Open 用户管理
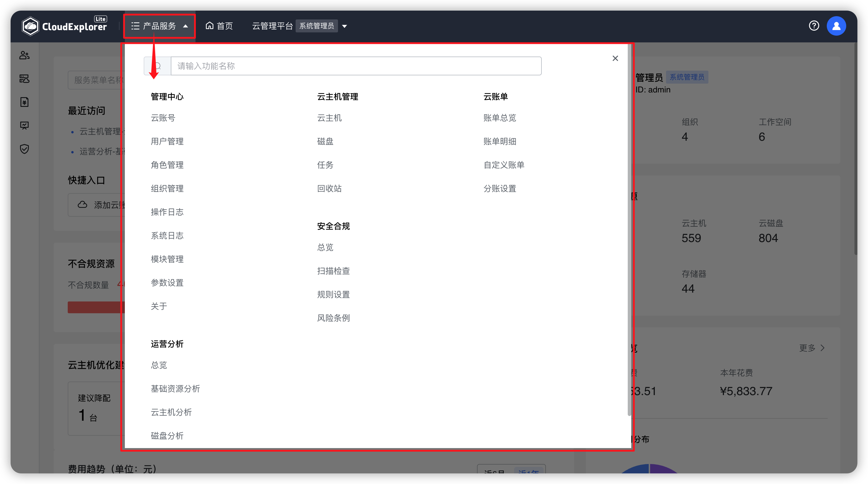Image resolution: width=868 pixels, height=484 pixels. (167, 142)
